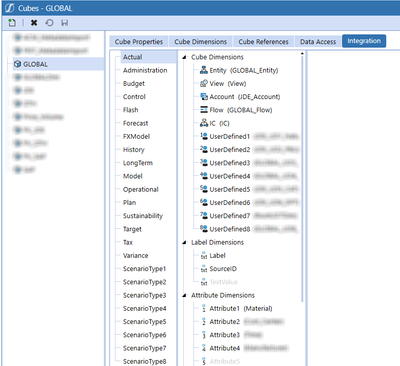Choose the Target scenario type

(132, 229)
